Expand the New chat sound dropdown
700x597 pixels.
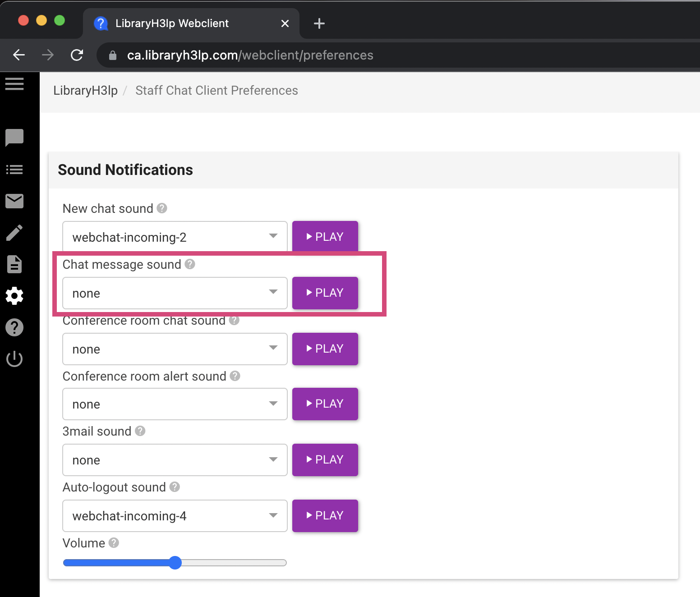(175, 237)
